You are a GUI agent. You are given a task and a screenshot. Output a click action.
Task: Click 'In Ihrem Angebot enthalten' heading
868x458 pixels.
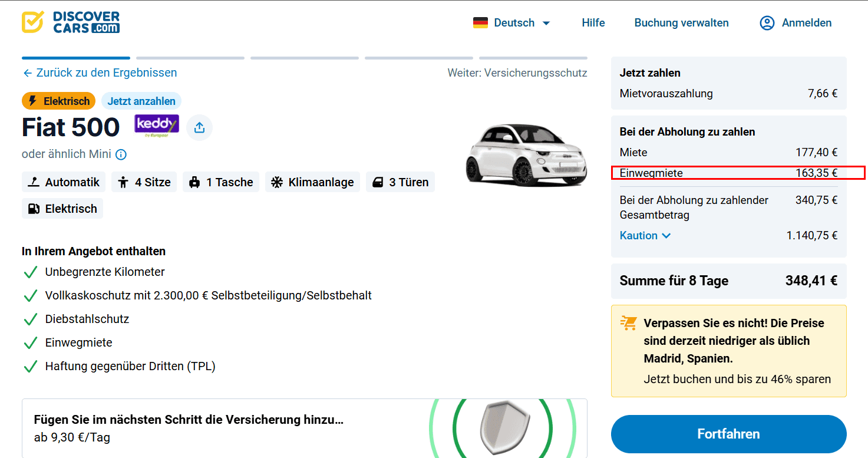pos(94,251)
